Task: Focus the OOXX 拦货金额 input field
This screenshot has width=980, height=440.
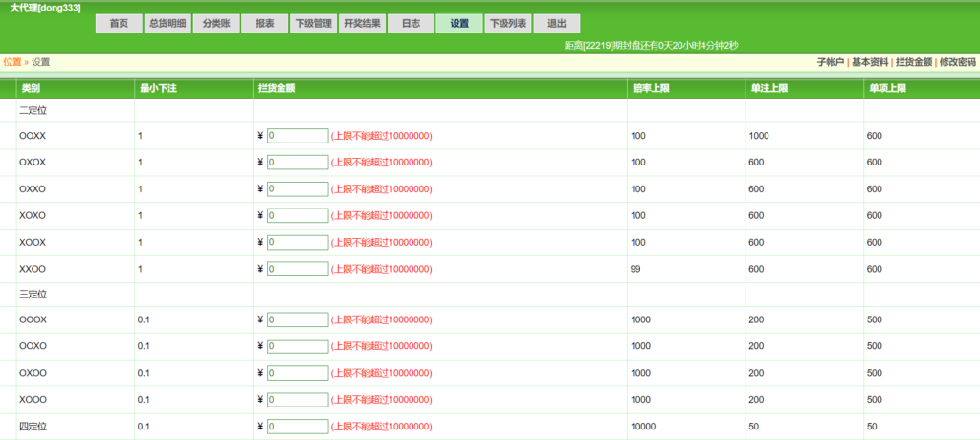Action: pos(298,136)
